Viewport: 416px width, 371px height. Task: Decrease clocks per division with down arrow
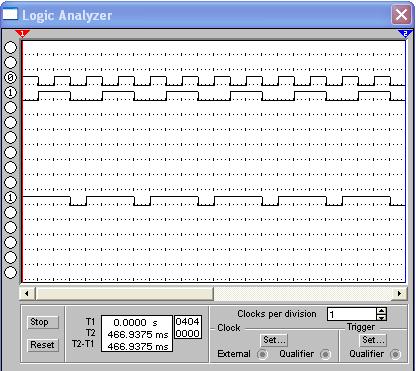[382, 318]
